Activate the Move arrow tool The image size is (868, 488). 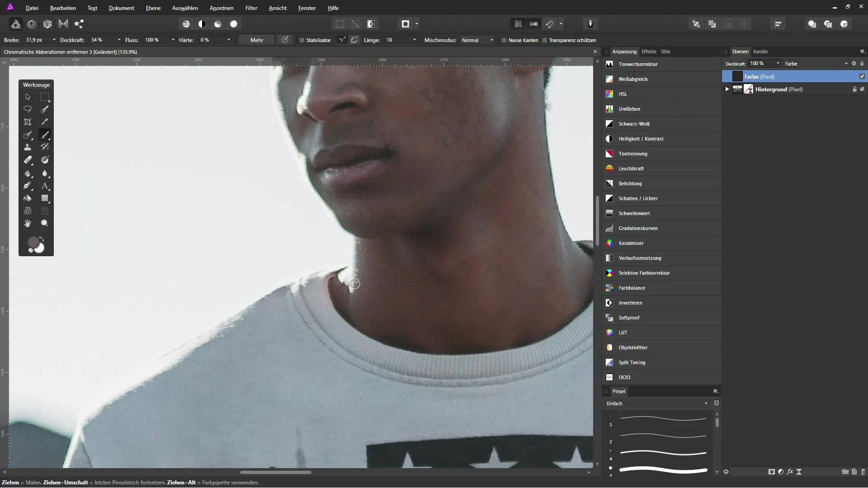click(28, 97)
